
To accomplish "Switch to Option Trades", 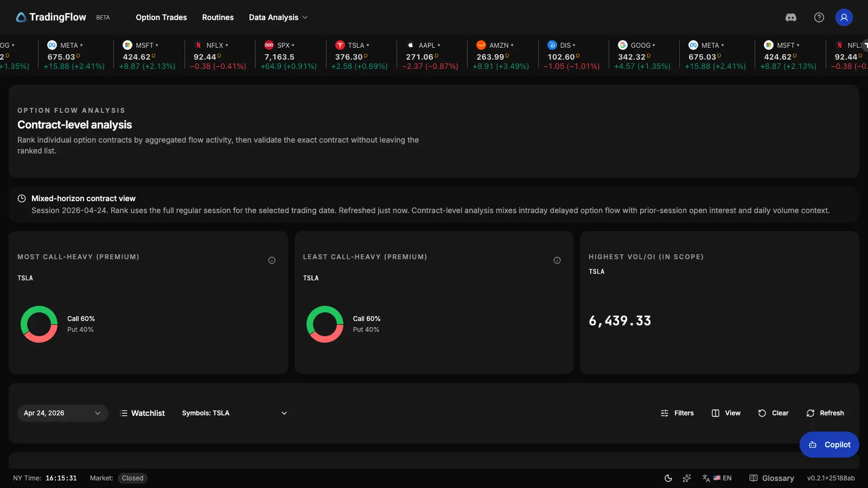I will pyautogui.click(x=161, y=17).
